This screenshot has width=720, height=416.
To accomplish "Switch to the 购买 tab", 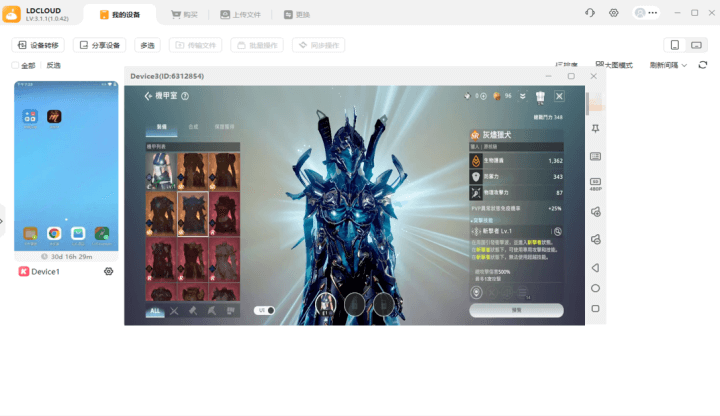I will tap(184, 15).
